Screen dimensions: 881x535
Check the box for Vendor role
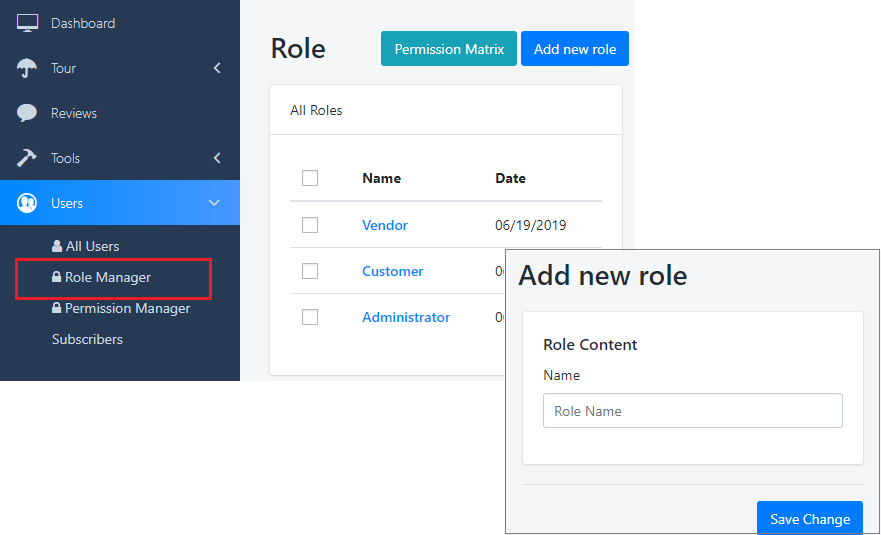tap(310, 225)
